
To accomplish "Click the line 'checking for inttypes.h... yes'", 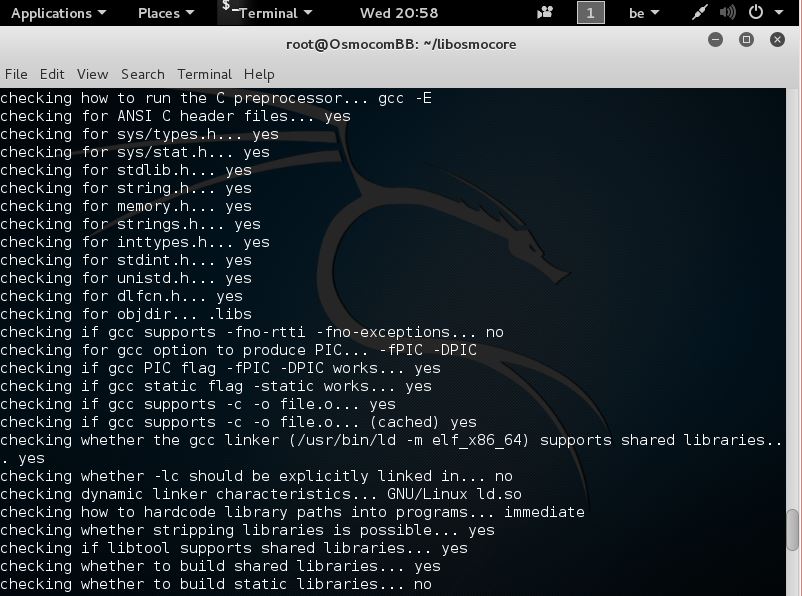I will click(135, 242).
